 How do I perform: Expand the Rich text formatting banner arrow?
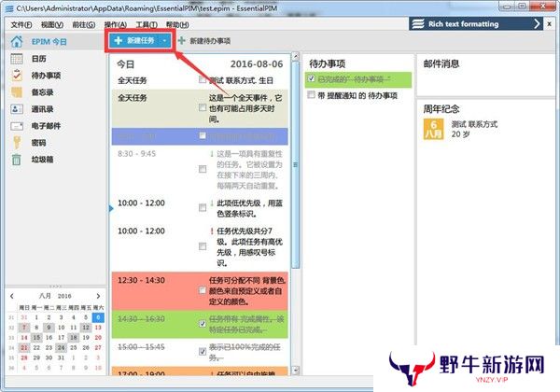point(537,24)
